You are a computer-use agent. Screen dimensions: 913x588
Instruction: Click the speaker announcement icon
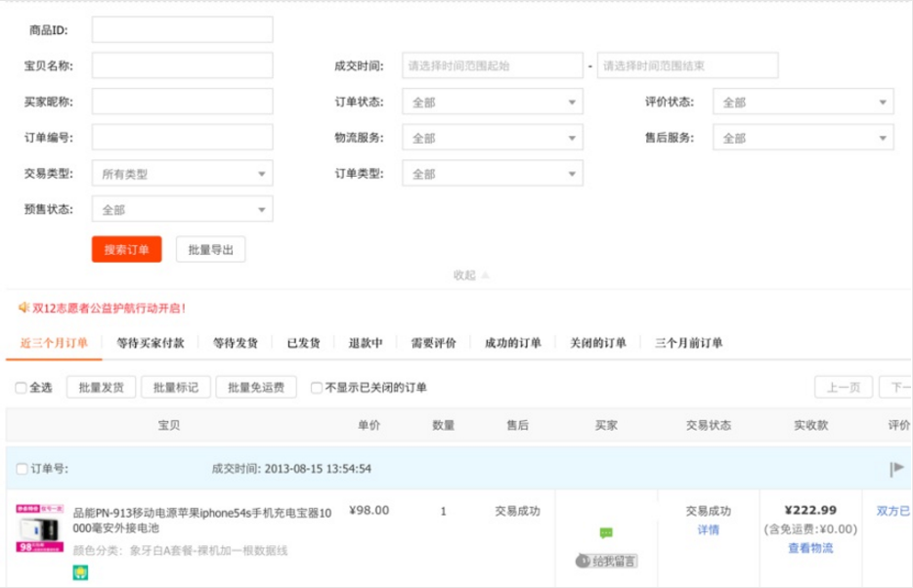[x=23, y=308]
